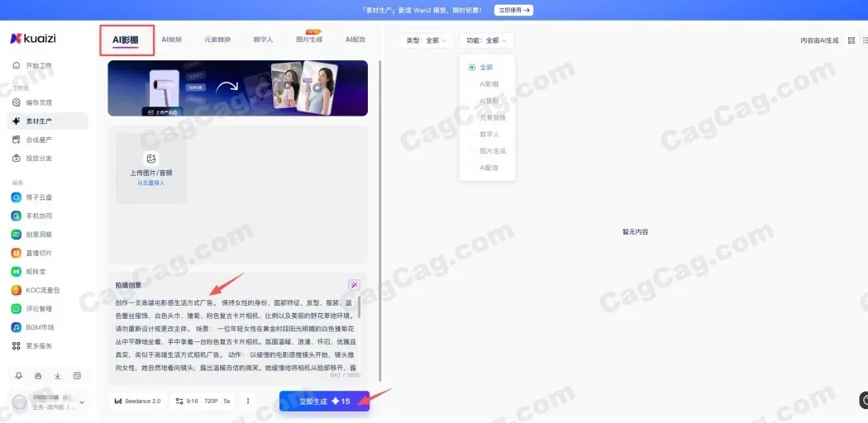Collapse the 功能: 全部 dropdown
868x423 pixels.
click(x=487, y=40)
